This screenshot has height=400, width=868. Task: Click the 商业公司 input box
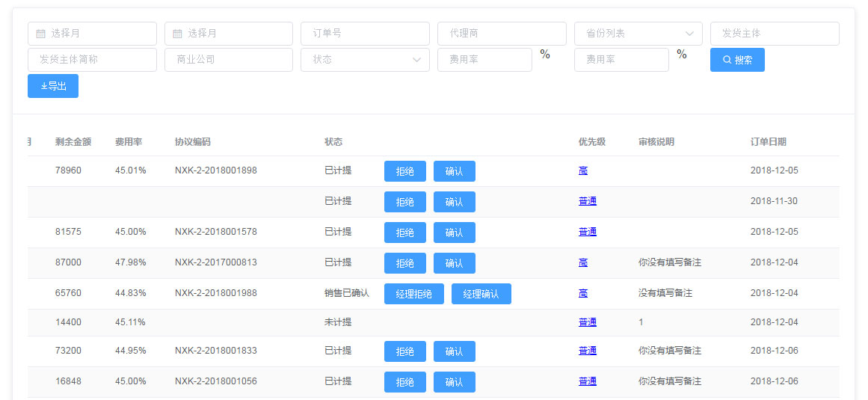(x=228, y=60)
